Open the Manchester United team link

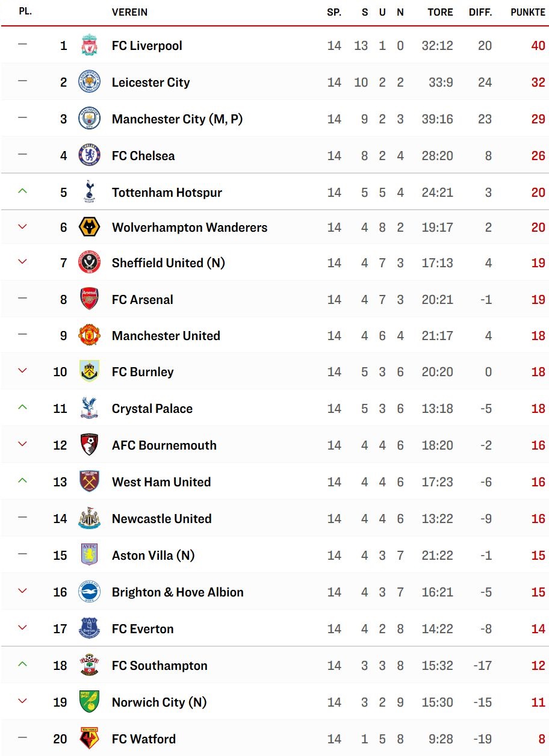click(x=166, y=336)
